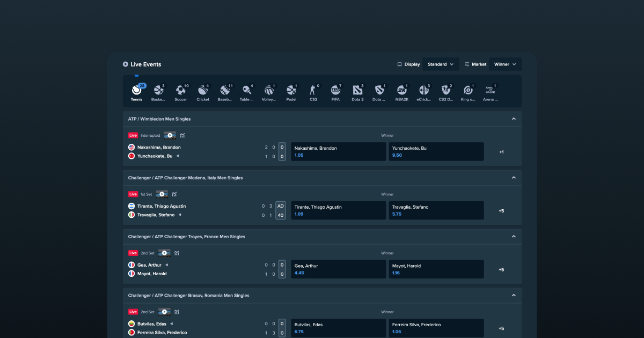Switch to the Tennis tab
Image resolution: width=644 pixels, height=338 pixels.
tap(137, 92)
